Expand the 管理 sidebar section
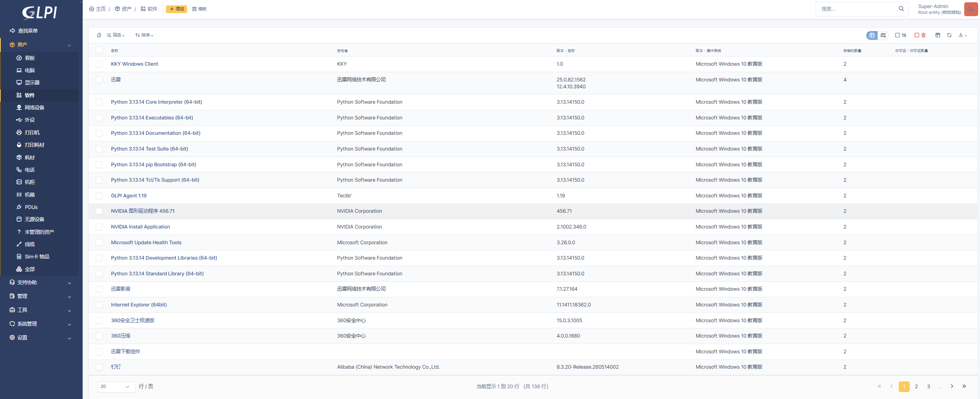 click(40, 296)
